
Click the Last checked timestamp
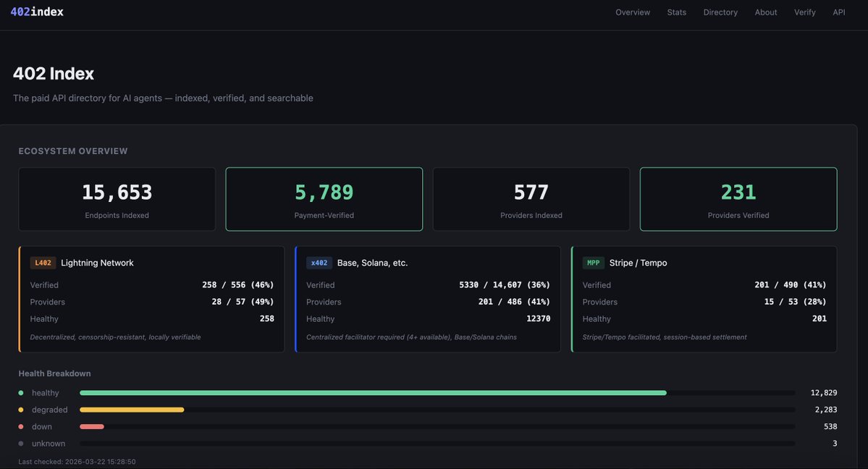[x=77, y=462]
